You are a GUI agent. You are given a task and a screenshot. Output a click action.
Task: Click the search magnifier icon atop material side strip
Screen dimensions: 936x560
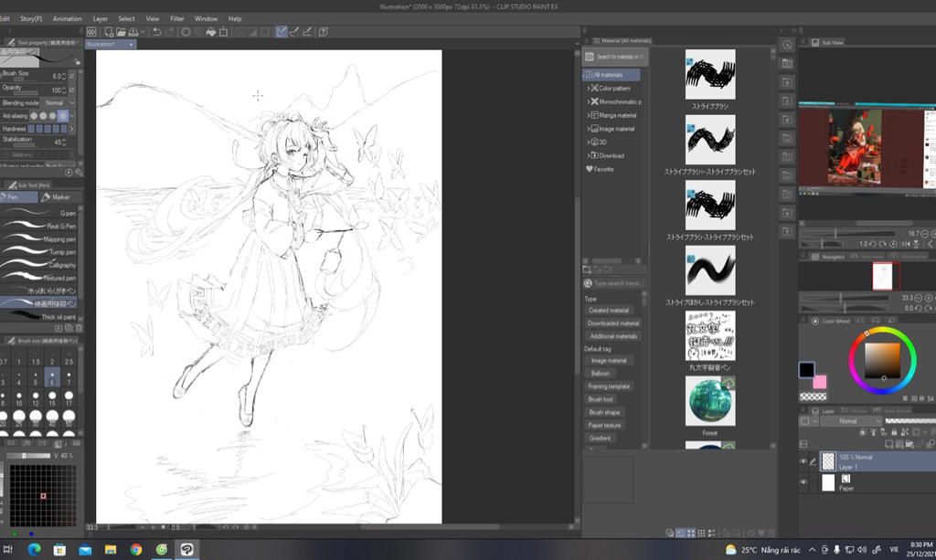coord(787,45)
